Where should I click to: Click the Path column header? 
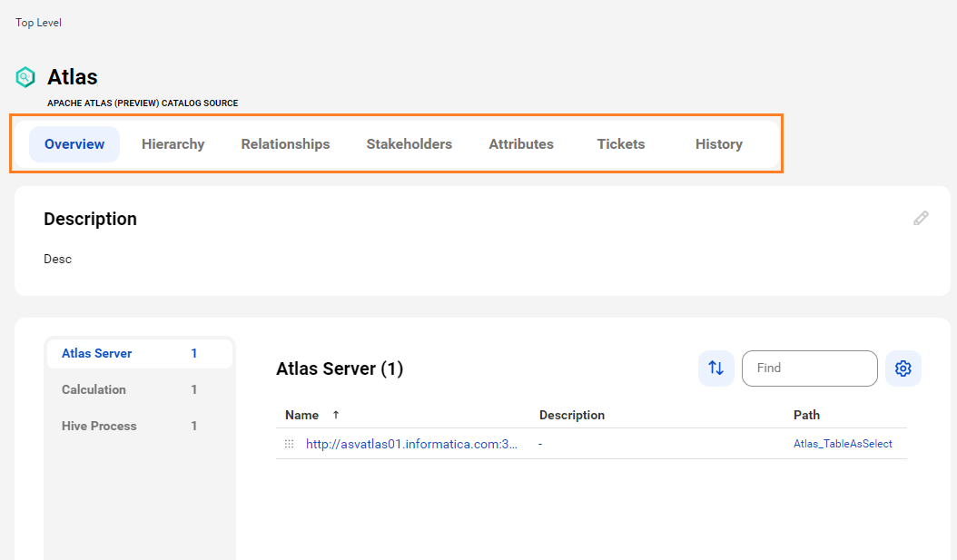(806, 415)
